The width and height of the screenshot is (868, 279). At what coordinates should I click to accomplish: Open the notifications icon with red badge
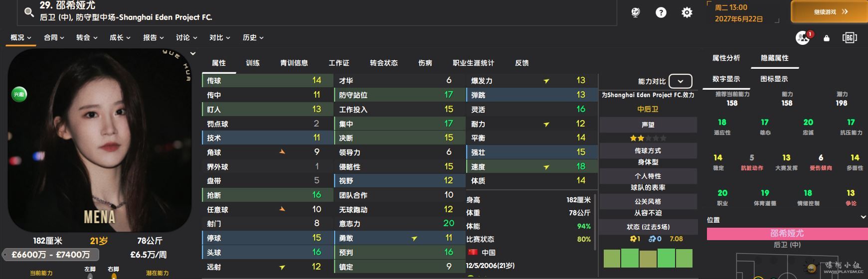click(x=803, y=37)
